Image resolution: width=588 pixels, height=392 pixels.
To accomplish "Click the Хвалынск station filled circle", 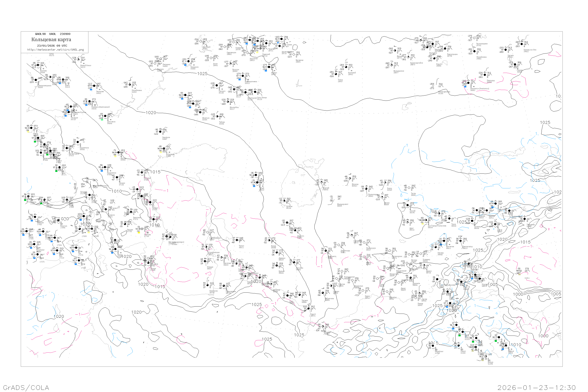I will pyautogui.click(x=189, y=61).
